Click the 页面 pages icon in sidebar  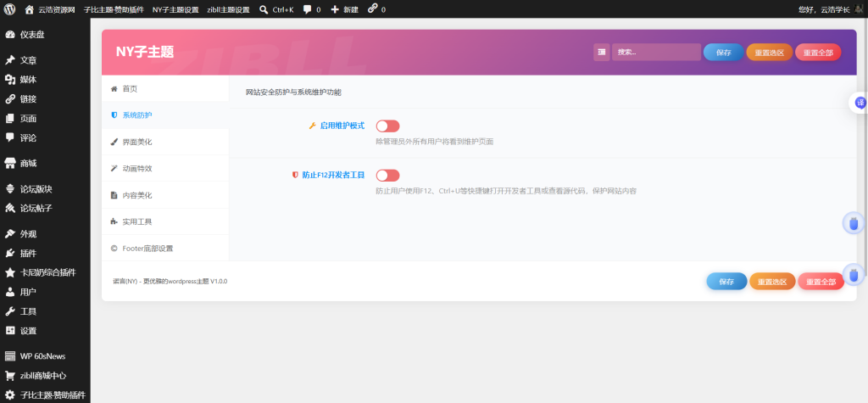(x=10, y=119)
